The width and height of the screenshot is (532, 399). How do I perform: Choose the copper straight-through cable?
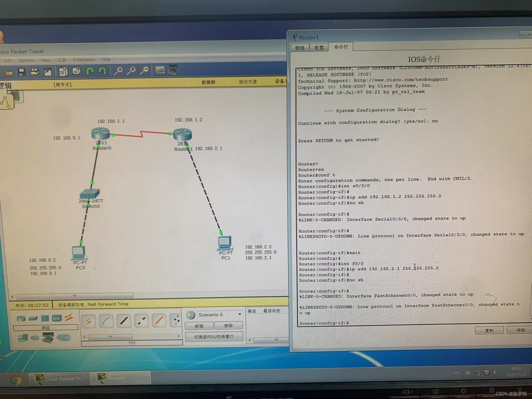click(124, 321)
